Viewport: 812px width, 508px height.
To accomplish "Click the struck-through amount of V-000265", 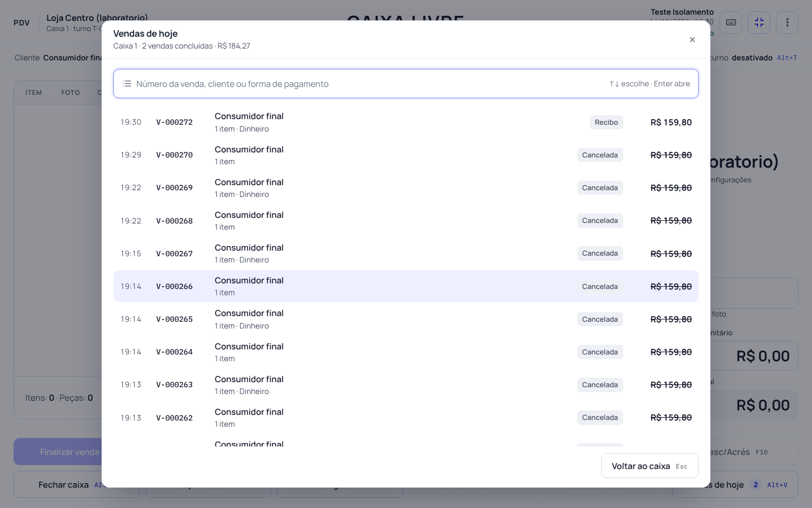I will point(671,319).
